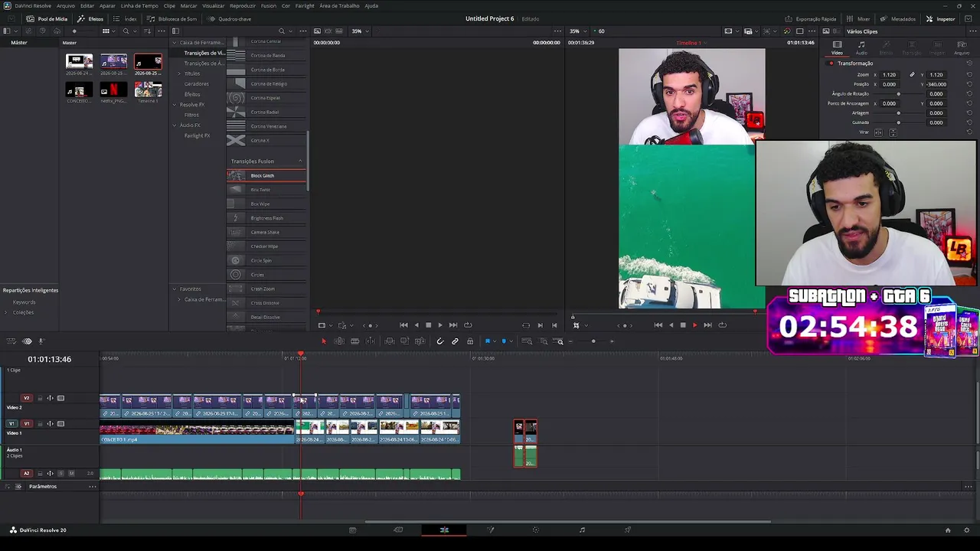The image size is (980, 551).
Task: Open source viewer 35% zoom dropdown
Action: [x=360, y=31]
